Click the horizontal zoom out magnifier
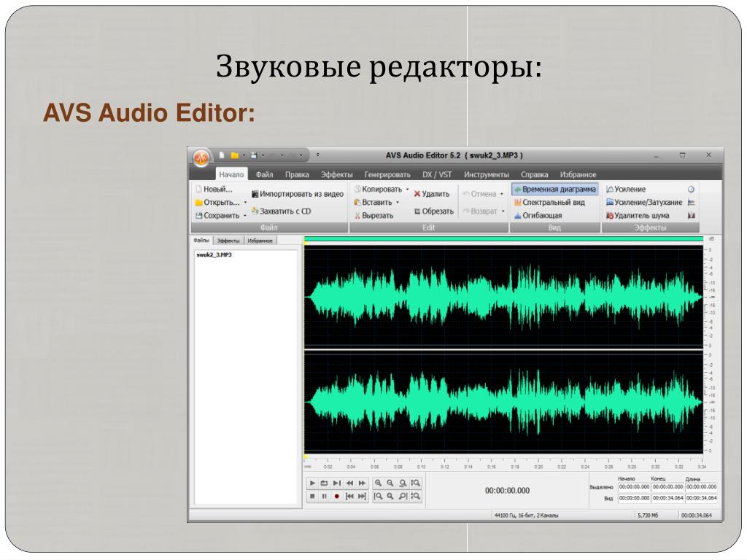The image size is (747, 560). pyautogui.click(x=391, y=483)
